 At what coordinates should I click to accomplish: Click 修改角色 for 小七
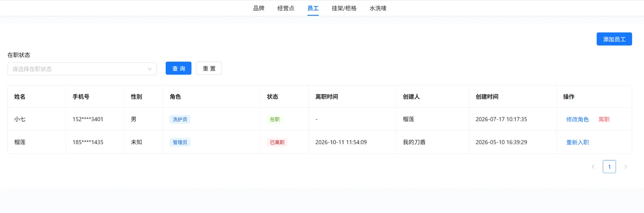pyautogui.click(x=577, y=119)
